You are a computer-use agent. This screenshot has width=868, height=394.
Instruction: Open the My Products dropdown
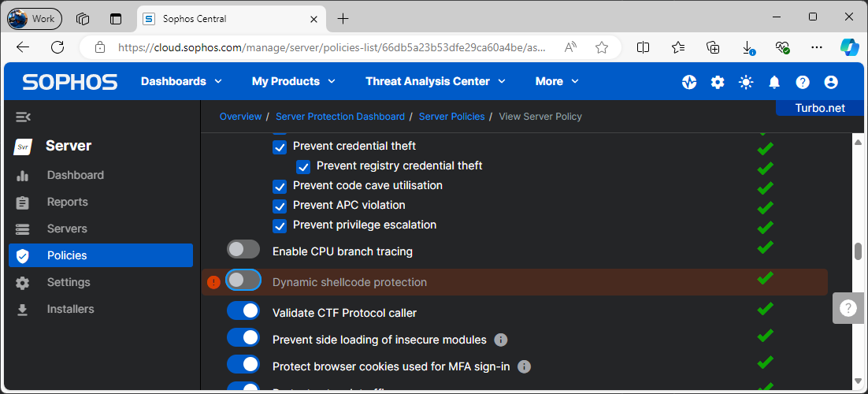pyautogui.click(x=294, y=81)
